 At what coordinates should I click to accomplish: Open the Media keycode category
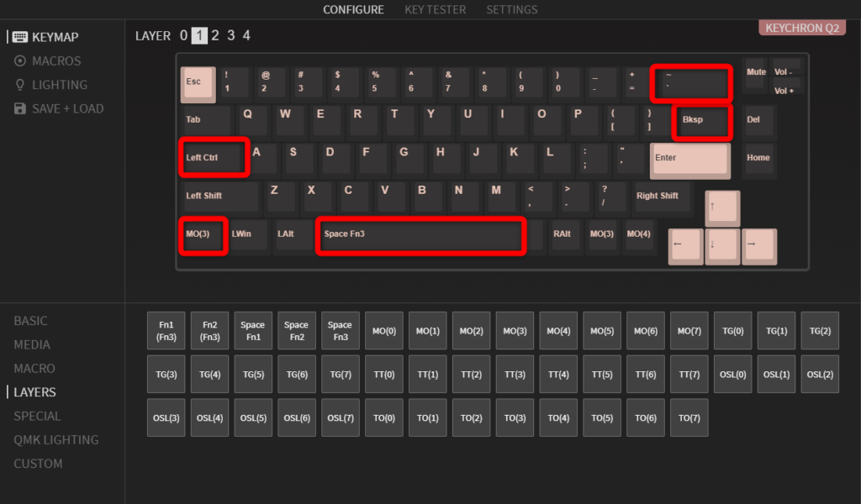pyautogui.click(x=32, y=344)
